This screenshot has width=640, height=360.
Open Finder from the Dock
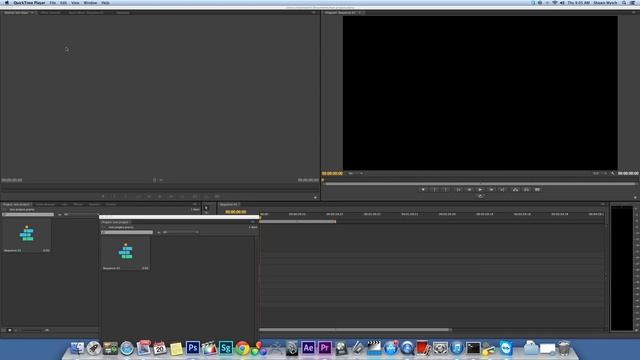point(77,348)
